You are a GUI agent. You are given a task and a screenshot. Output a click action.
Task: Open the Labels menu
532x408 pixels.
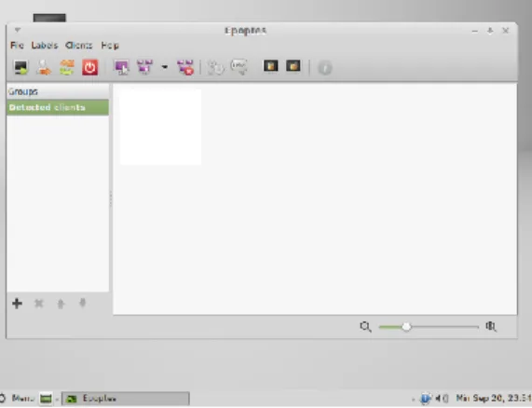(45, 45)
